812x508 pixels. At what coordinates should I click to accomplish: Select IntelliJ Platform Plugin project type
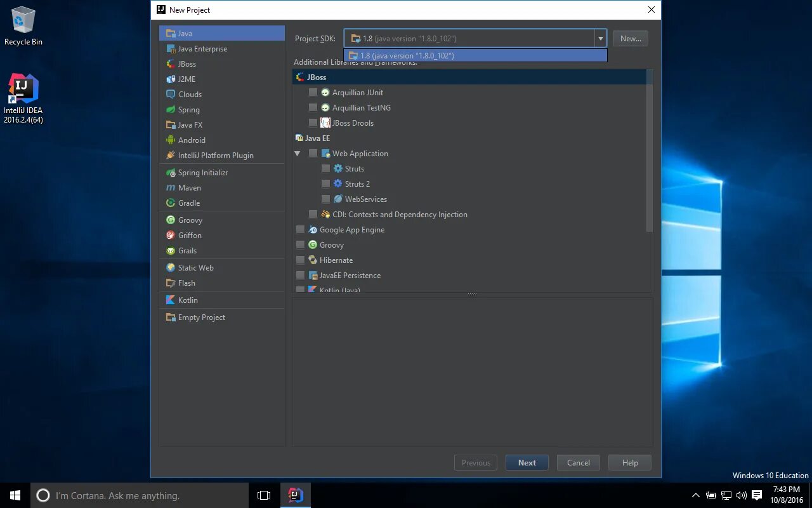pos(222,155)
